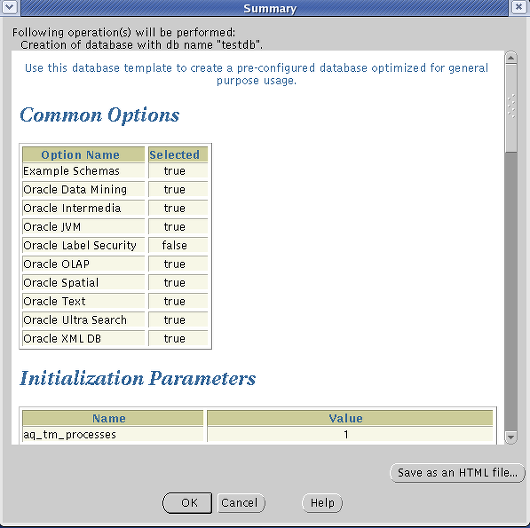The image size is (530, 528).
Task: Open window menu icon in title bar
Action: click(9, 7)
